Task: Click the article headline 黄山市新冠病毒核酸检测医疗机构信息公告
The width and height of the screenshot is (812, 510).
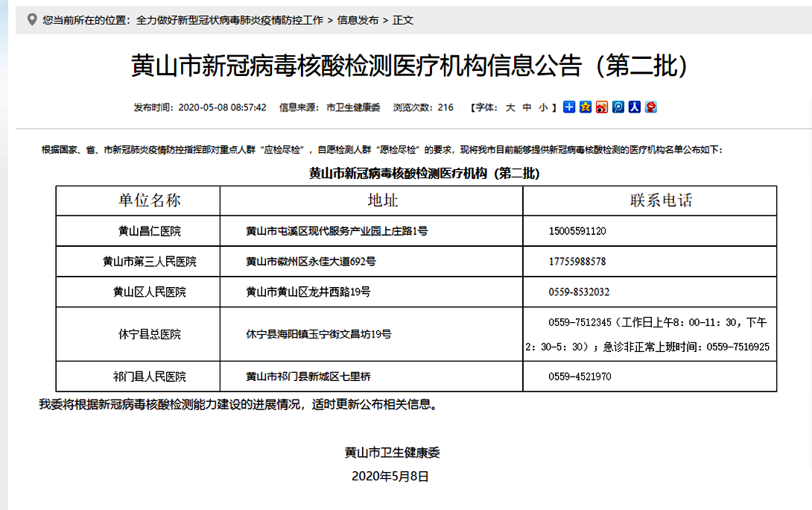Action: (x=409, y=66)
